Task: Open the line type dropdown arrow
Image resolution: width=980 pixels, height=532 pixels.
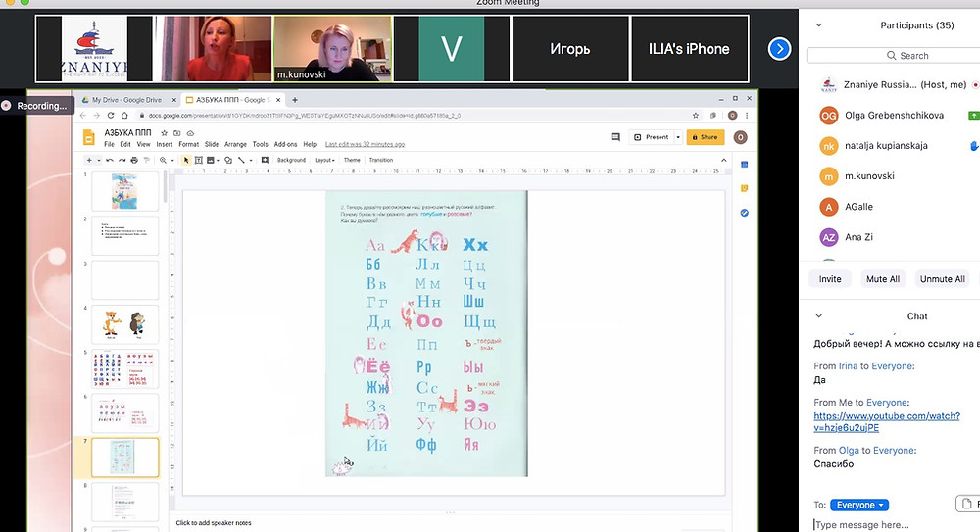Action: click(251, 160)
